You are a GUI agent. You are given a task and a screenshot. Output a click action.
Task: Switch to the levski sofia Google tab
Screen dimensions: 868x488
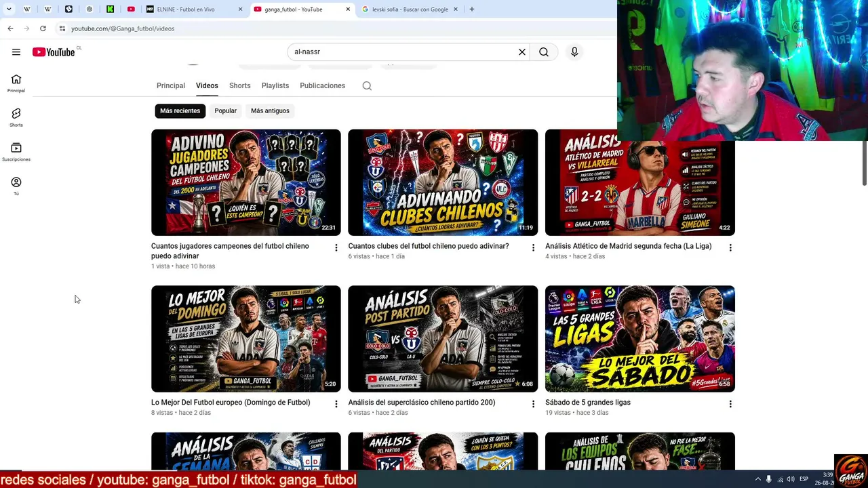411,9
